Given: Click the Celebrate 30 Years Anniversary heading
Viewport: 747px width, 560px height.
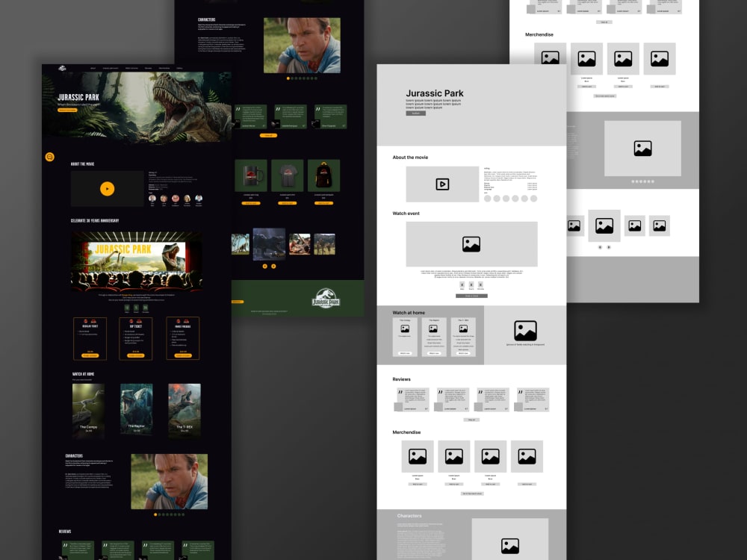Looking at the screenshot, I should pos(95,220).
